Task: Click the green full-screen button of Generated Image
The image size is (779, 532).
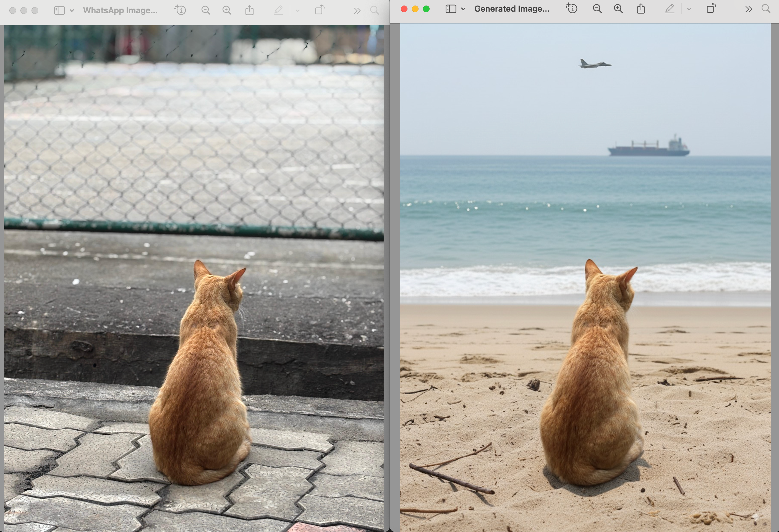Action: click(x=426, y=9)
